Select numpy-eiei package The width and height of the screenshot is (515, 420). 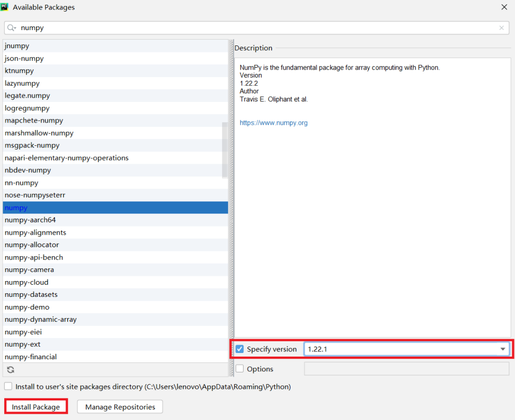[115, 332]
